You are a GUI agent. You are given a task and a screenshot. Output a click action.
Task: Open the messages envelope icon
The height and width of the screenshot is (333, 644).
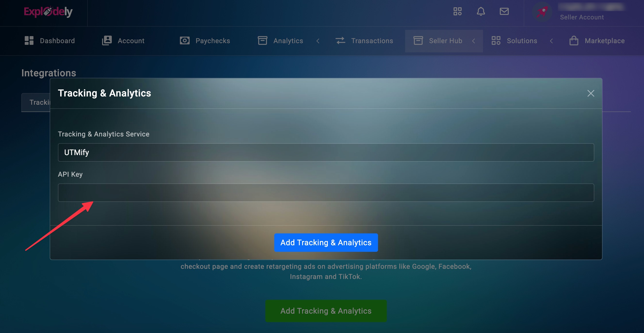click(504, 11)
